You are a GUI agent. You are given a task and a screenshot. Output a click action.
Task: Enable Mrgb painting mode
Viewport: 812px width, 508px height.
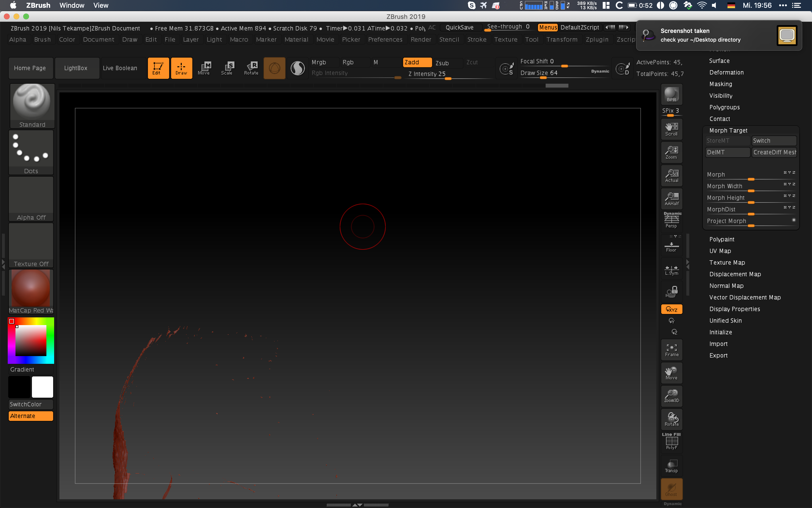pyautogui.click(x=324, y=62)
